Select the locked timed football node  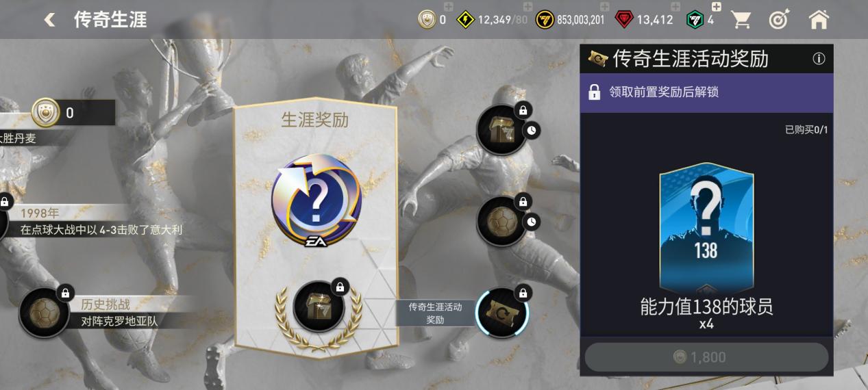(x=501, y=220)
